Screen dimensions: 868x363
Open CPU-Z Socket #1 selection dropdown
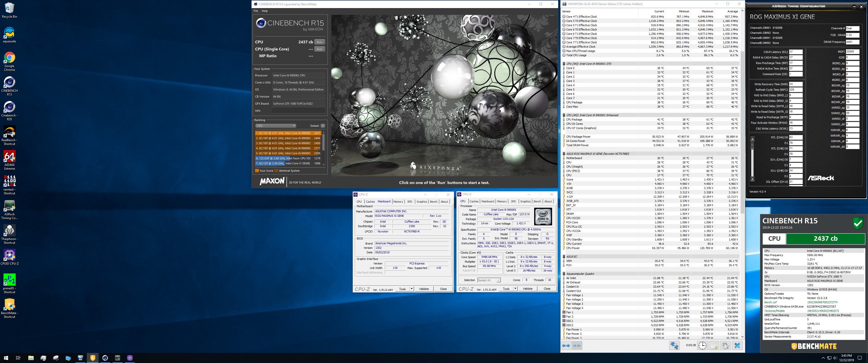click(489, 280)
